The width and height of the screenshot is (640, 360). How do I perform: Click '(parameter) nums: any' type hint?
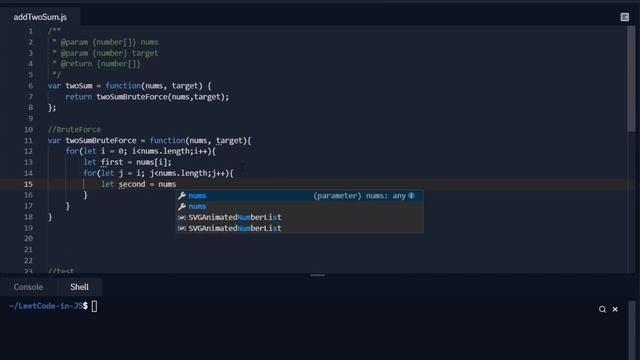[x=359, y=196]
